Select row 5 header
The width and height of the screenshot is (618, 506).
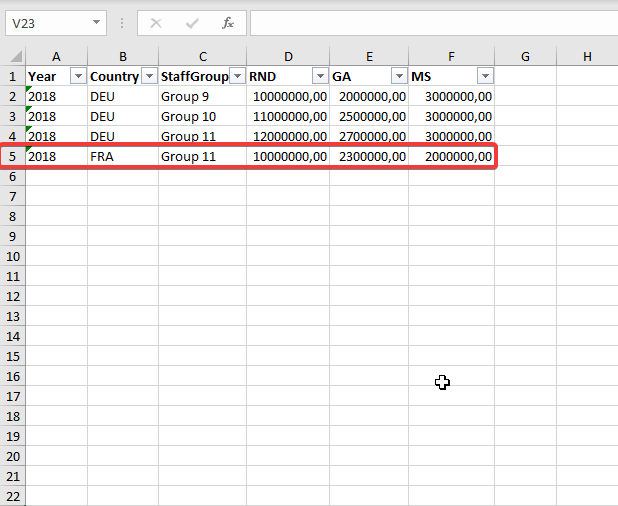(x=13, y=156)
